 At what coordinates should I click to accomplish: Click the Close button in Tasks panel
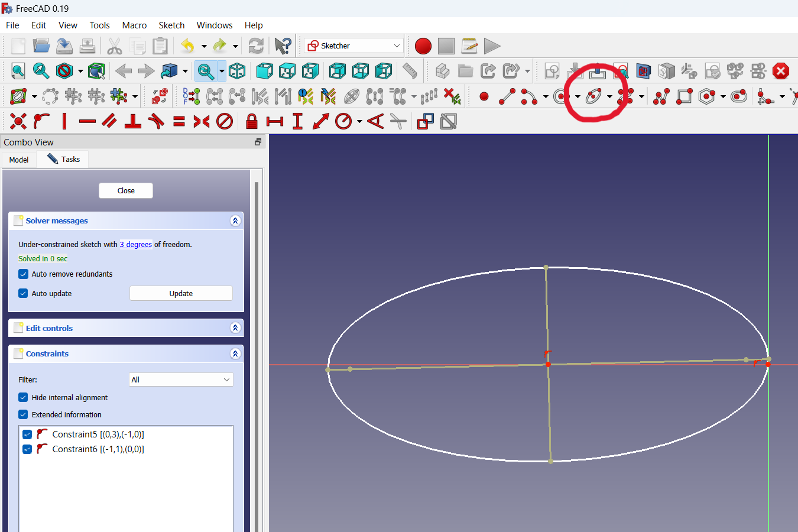click(x=126, y=190)
